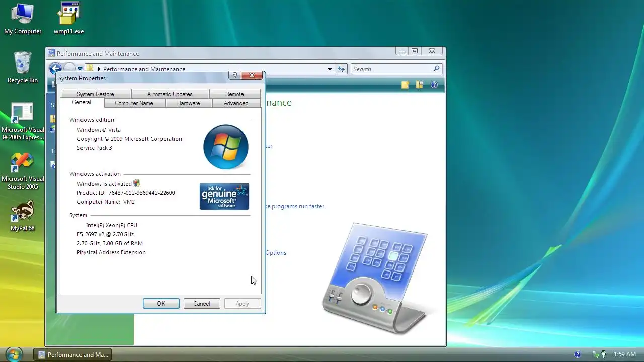
Task: Click the Apply button
Action: [243, 304]
